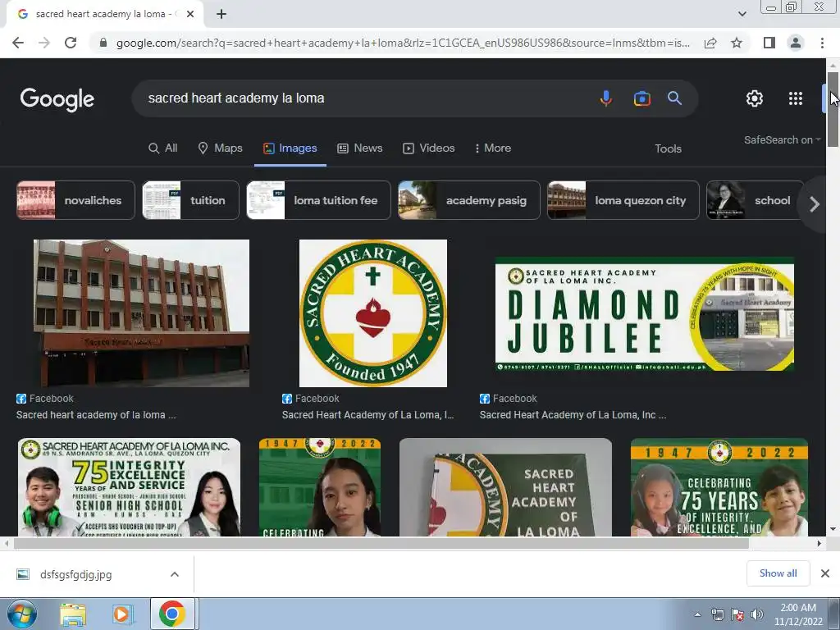Open the Chrome three-dot menu

(x=822, y=43)
